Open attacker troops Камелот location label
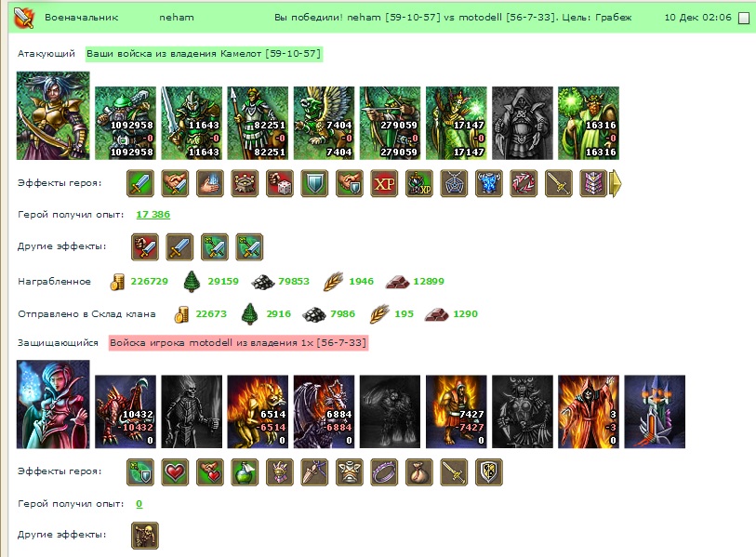 (x=204, y=54)
